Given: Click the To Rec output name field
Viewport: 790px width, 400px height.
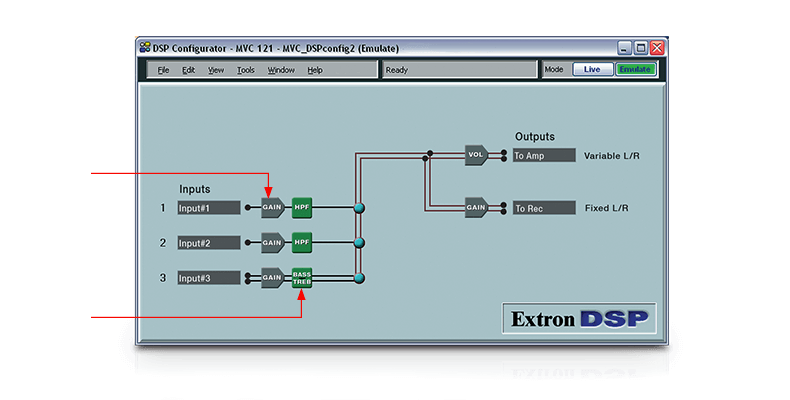Looking at the screenshot, I should click(x=544, y=208).
